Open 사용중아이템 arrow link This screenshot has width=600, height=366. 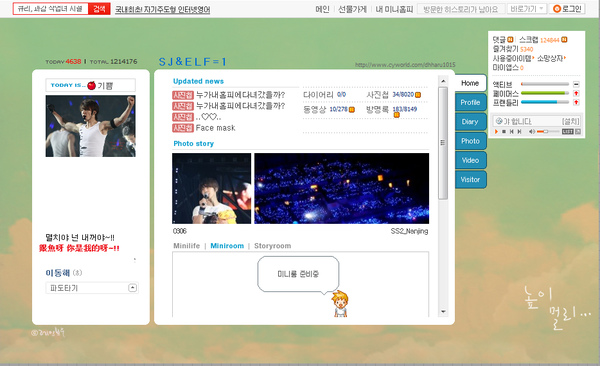[513, 58]
